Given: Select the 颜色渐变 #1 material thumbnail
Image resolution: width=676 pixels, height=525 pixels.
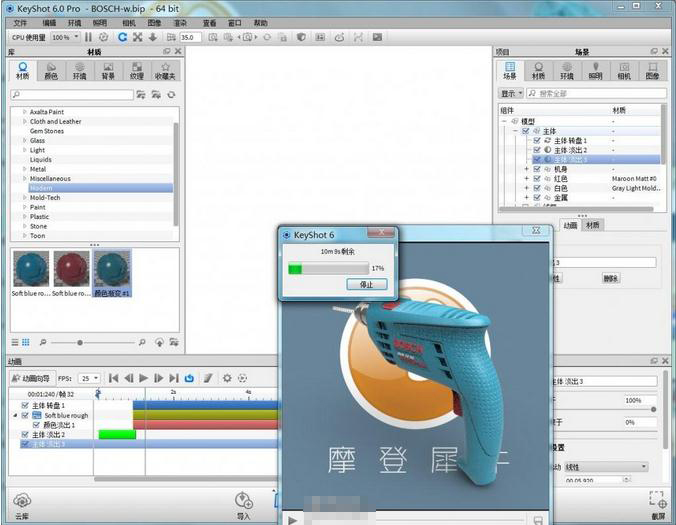Looking at the screenshot, I should pyautogui.click(x=112, y=273).
